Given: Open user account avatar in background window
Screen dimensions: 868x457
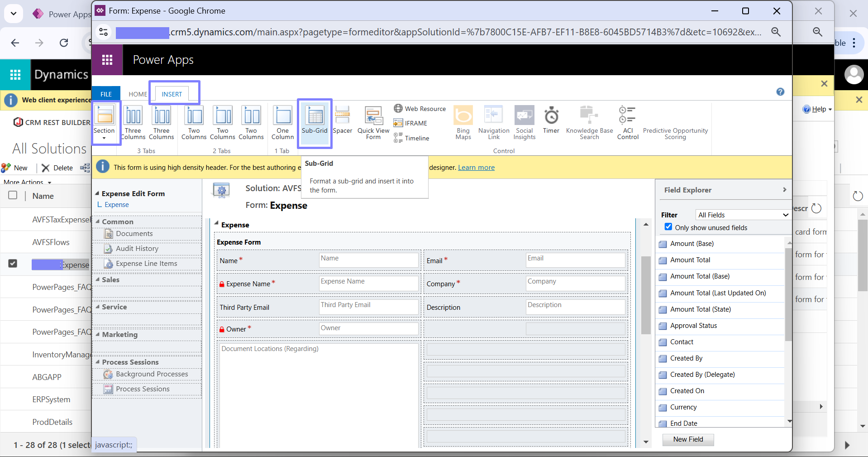Looking at the screenshot, I should [854, 75].
